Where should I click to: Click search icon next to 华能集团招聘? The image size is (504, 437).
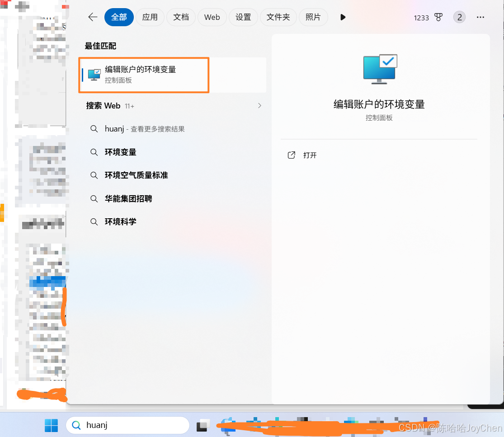coord(94,198)
